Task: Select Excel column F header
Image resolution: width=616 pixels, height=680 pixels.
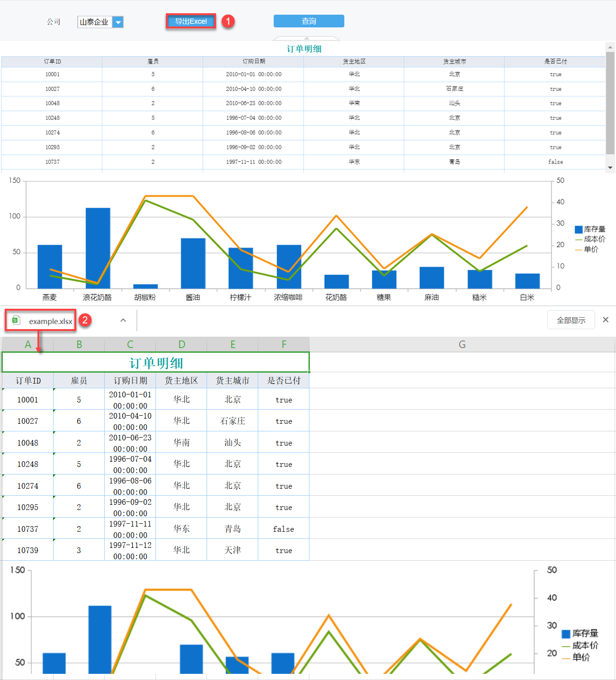Action: pyautogui.click(x=284, y=344)
